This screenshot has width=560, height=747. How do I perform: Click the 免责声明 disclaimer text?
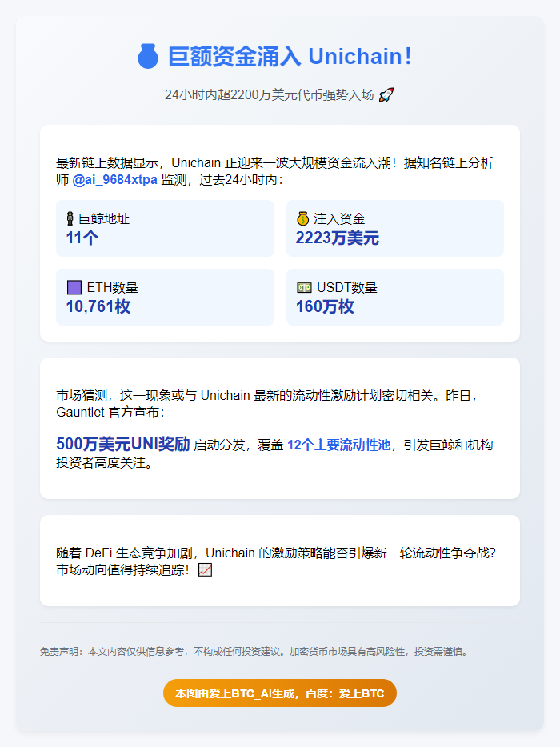tap(255, 651)
